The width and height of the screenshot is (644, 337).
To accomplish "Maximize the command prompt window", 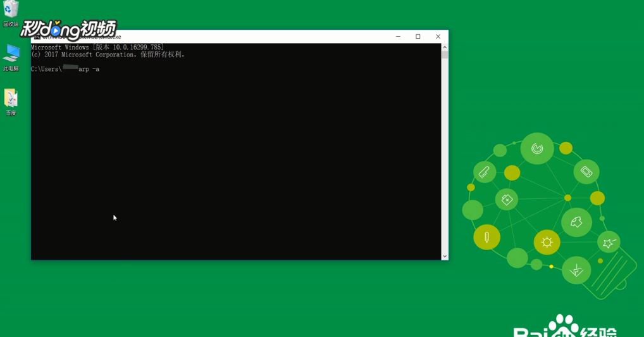I will 418,36.
